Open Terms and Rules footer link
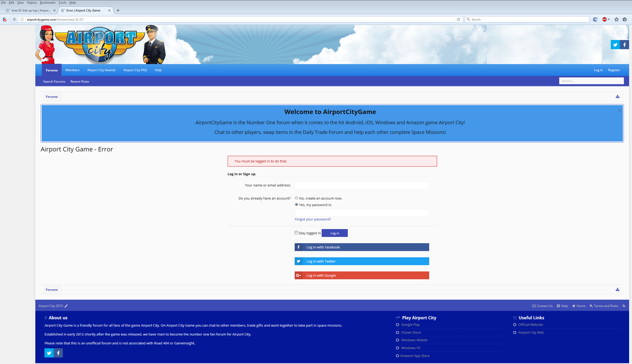The height and width of the screenshot is (364, 632). point(604,306)
